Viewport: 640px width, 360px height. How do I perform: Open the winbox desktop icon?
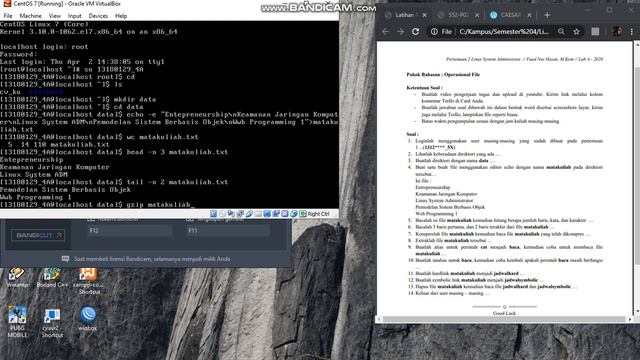pos(88,319)
